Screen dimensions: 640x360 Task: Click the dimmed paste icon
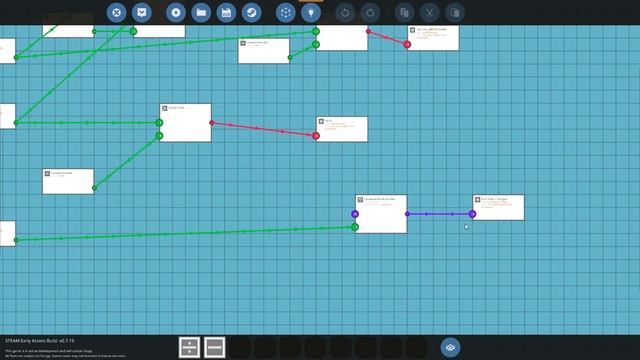tap(455, 13)
